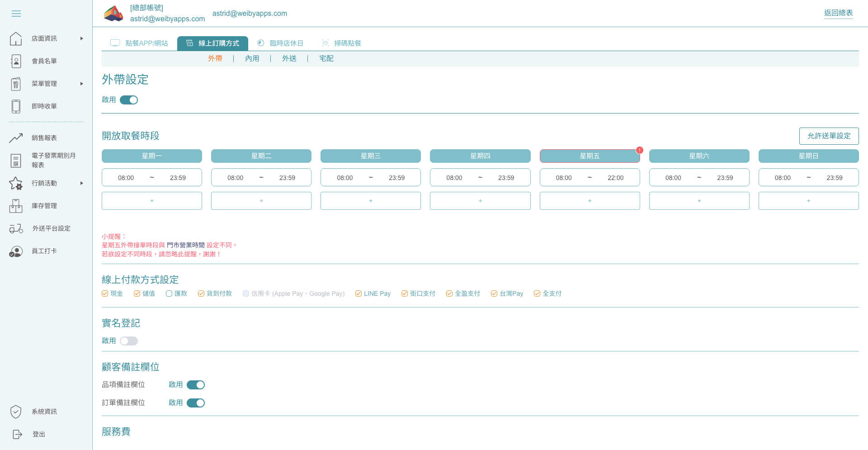Check the 匯款 payment checkbox
The width and height of the screenshot is (868, 450).
pyautogui.click(x=169, y=294)
